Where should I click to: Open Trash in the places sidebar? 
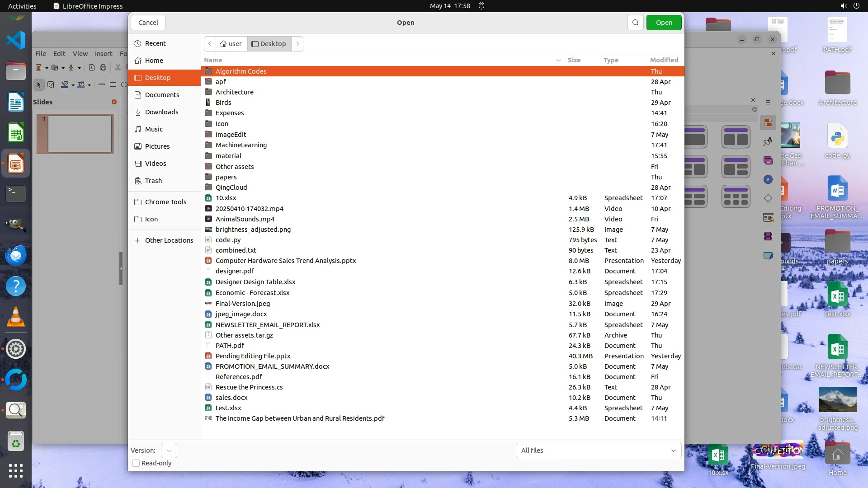[153, 181]
